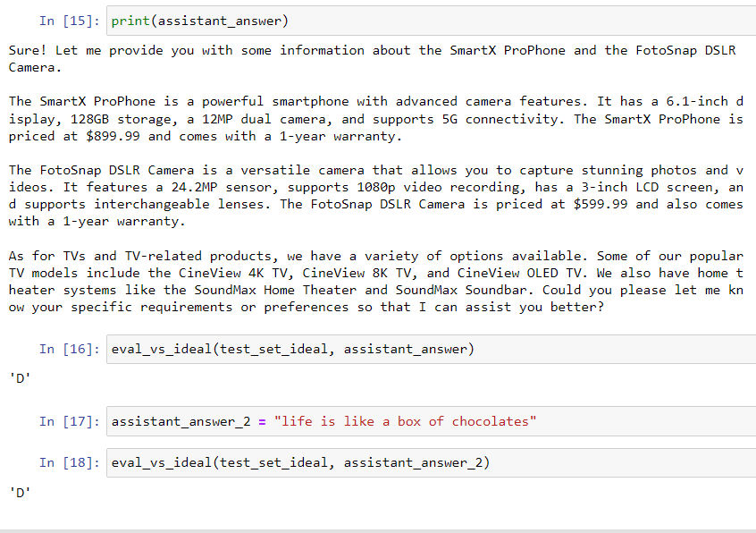Click the output line "with a 1-year warranty."
Viewport: 756px width, 533px height.
click(97, 221)
